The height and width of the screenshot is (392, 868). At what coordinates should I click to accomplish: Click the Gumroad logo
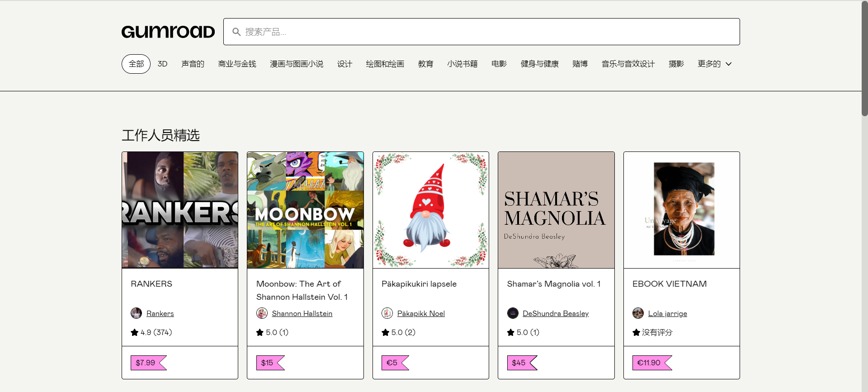(x=168, y=32)
